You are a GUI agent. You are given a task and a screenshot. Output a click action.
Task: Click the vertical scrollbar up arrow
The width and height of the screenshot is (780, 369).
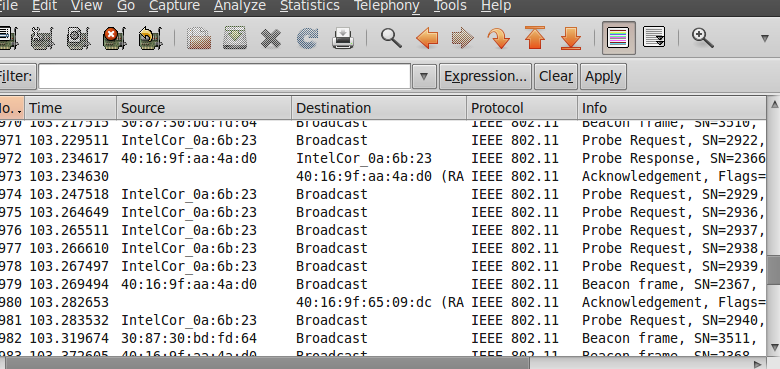pos(774,104)
